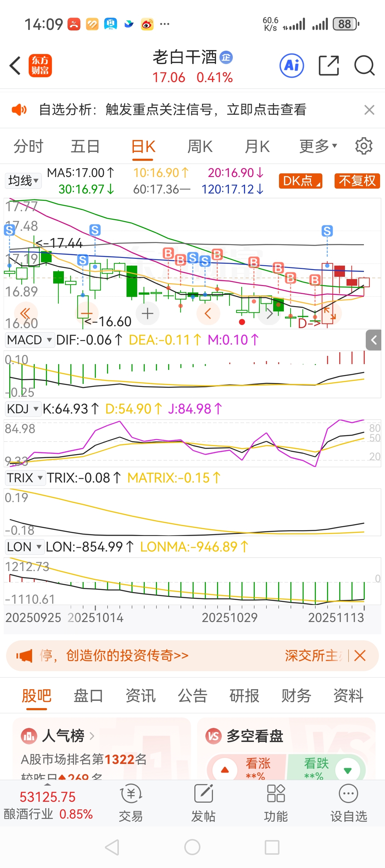
Task: Tap 发帖 to write a post
Action: click(x=204, y=803)
